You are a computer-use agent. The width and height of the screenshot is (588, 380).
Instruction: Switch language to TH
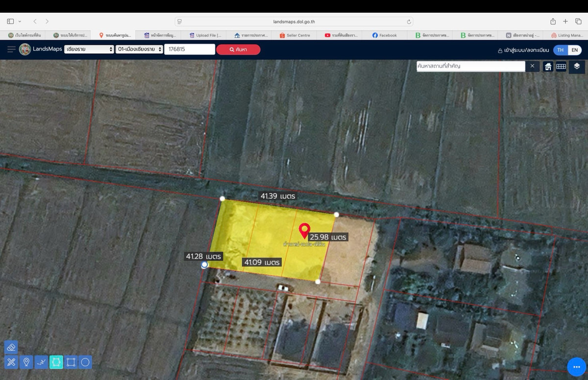coord(561,50)
